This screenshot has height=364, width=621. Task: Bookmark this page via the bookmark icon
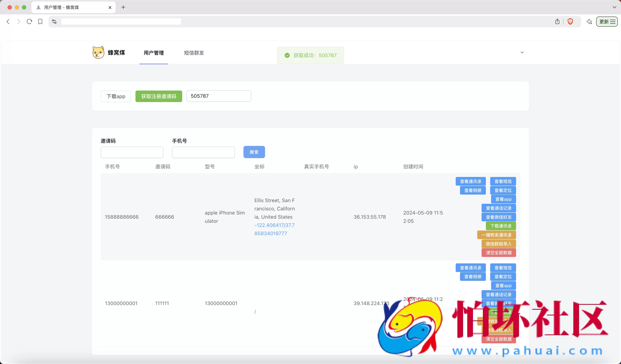(40, 22)
